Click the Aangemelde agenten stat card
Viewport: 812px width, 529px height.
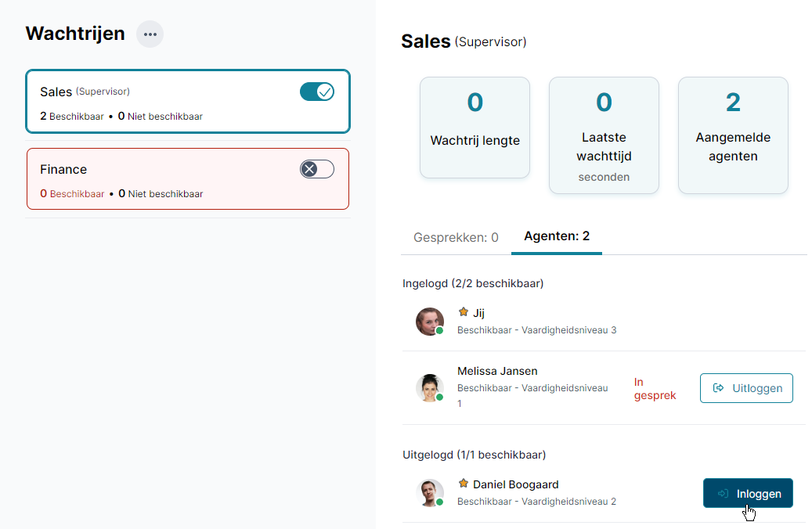pyautogui.click(x=733, y=135)
